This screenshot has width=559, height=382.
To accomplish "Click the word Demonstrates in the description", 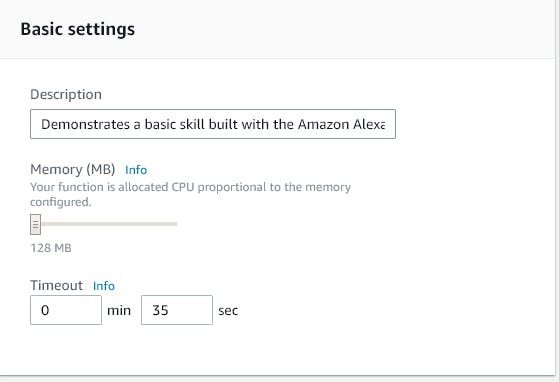I will [86, 124].
